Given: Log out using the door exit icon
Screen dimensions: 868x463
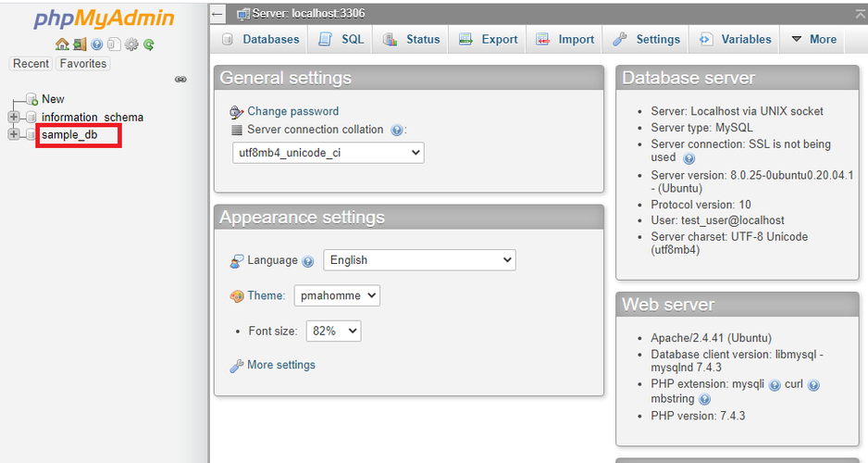Looking at the screenshot, I should click(x=80, y=44).
